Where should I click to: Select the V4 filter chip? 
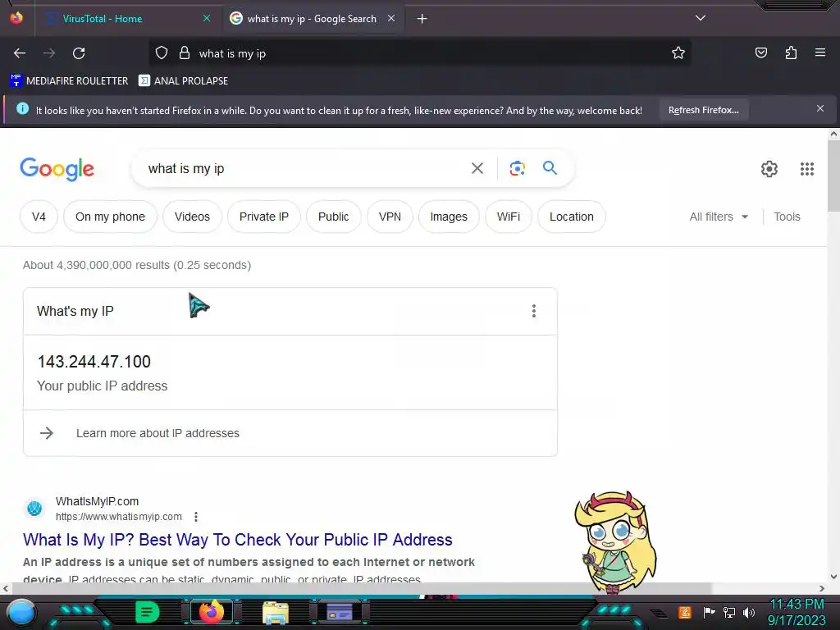[39, 217]
